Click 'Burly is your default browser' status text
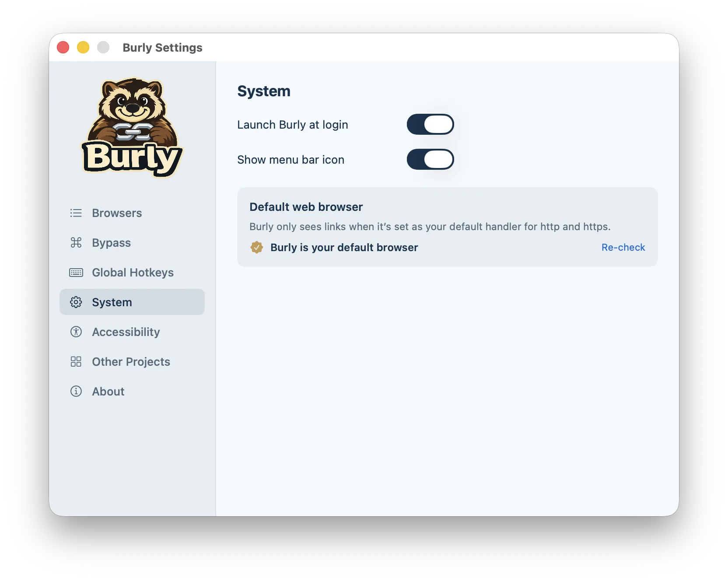 (344, 248)
